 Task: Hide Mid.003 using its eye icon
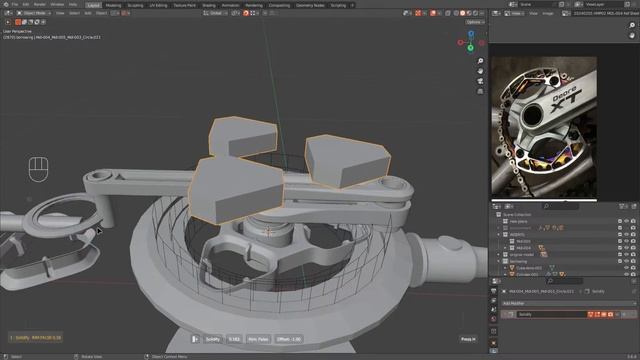[627, 241]
